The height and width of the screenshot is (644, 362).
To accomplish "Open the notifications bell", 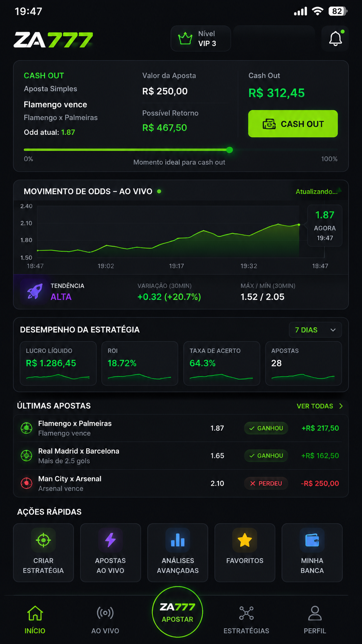I will (335, 39).
